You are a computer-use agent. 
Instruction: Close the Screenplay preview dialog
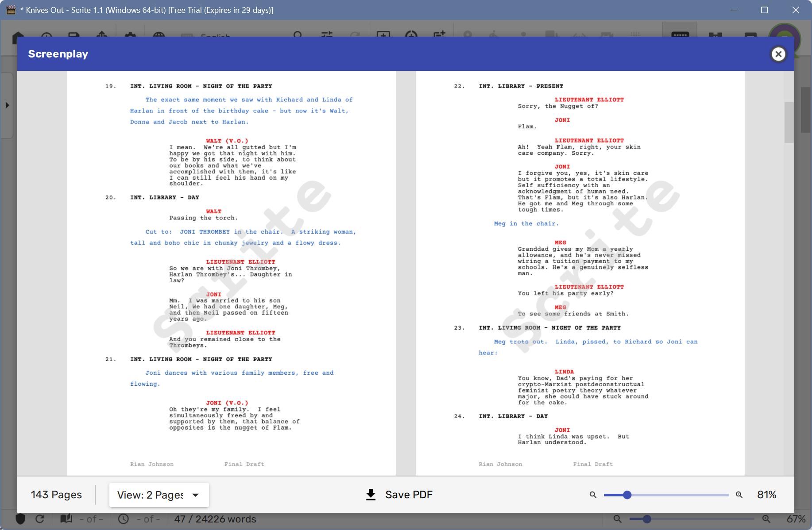778,54
